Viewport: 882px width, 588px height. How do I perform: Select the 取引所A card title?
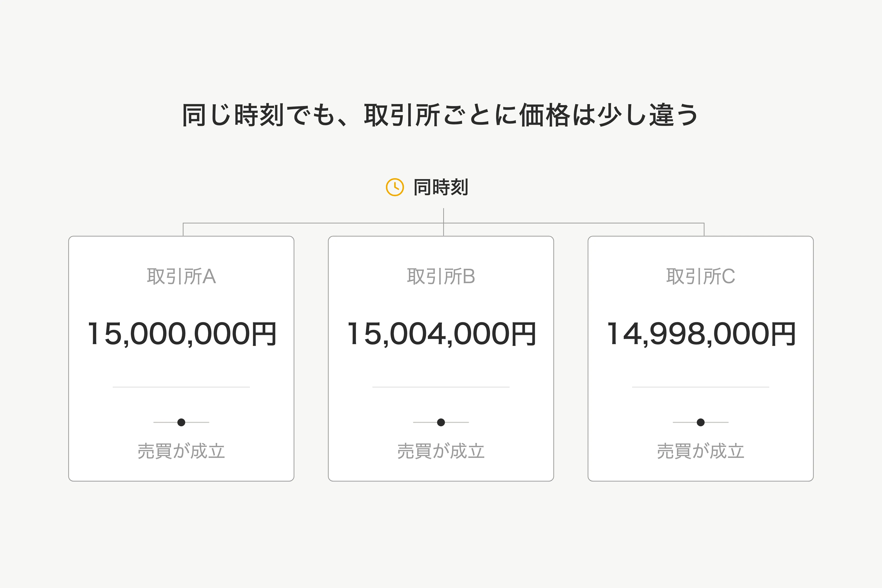point(181,277)
